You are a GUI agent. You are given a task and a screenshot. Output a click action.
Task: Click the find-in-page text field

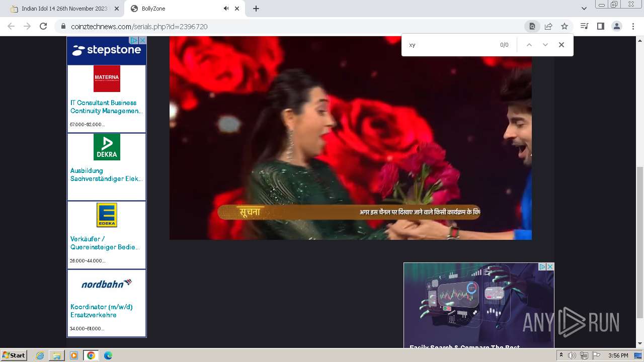click(x=450, y=45)
